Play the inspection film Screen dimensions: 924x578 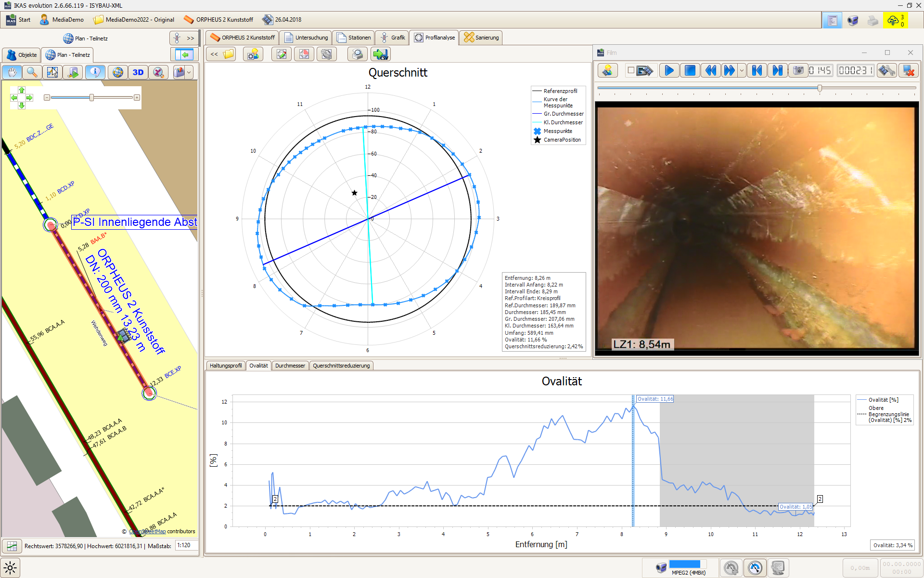(x=669, y=71)
